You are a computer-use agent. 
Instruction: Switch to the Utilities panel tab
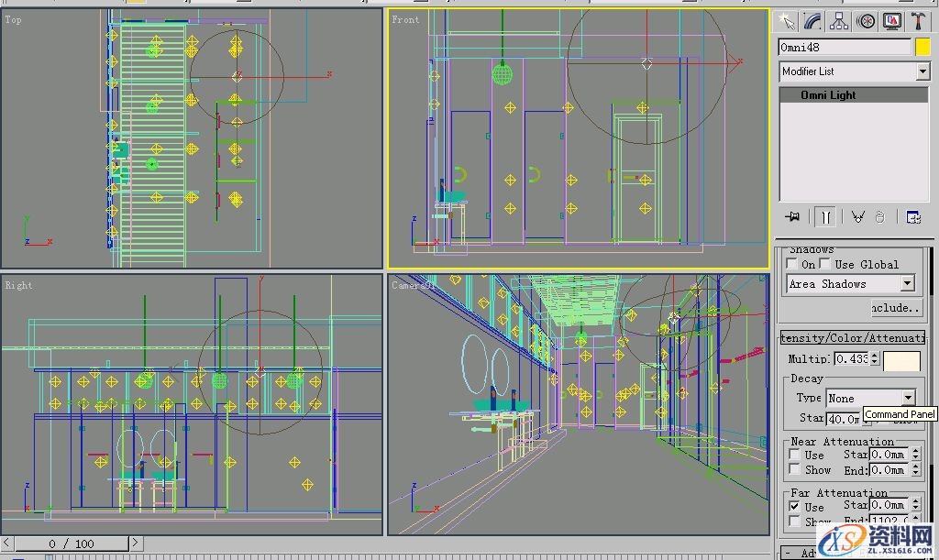(x=918, y=20)
